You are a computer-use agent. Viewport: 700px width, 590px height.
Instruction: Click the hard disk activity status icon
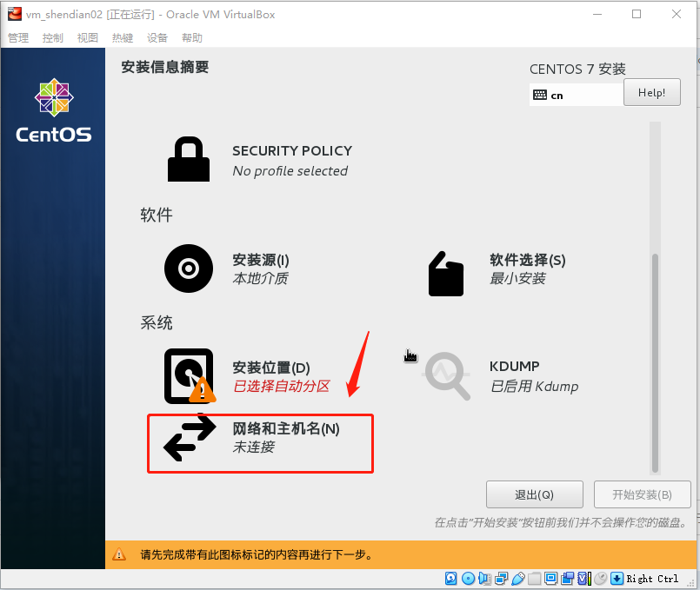tap(451, 579)
